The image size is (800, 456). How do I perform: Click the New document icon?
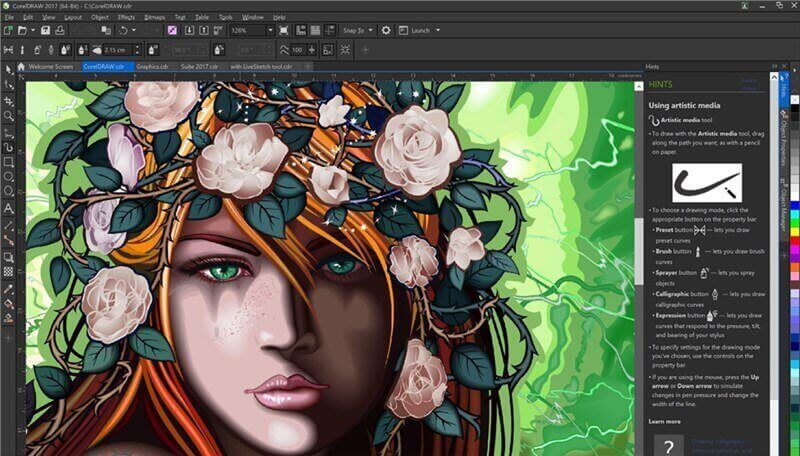[7, 31]
